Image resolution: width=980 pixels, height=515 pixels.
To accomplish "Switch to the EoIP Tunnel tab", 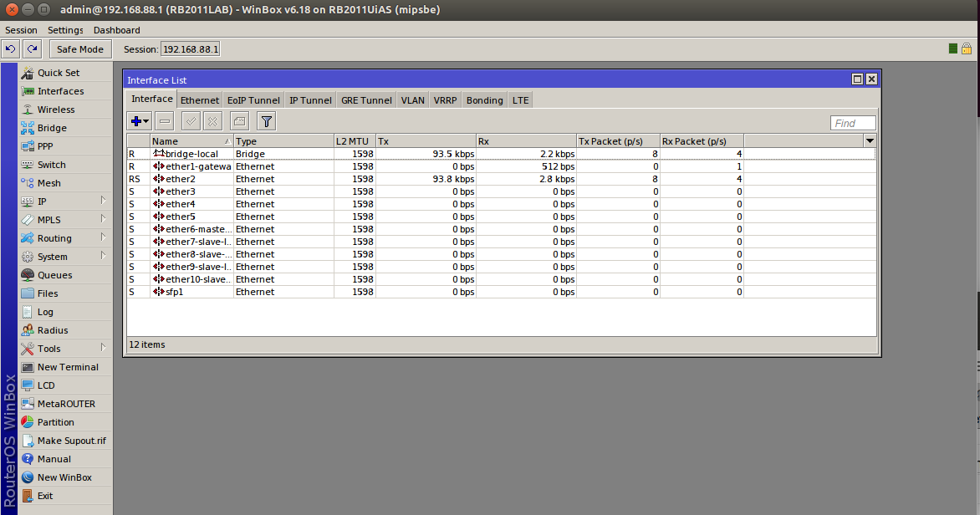I will 253,100.
